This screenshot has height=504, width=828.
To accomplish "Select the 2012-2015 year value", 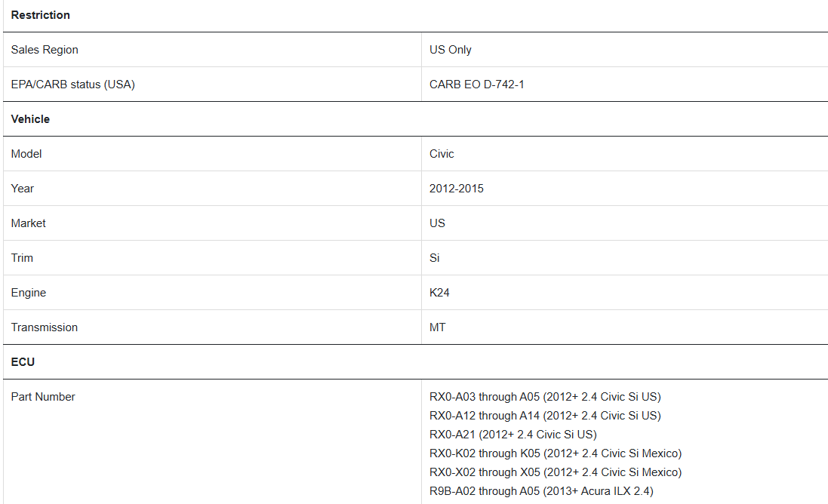I will click(x=456, y=189).
